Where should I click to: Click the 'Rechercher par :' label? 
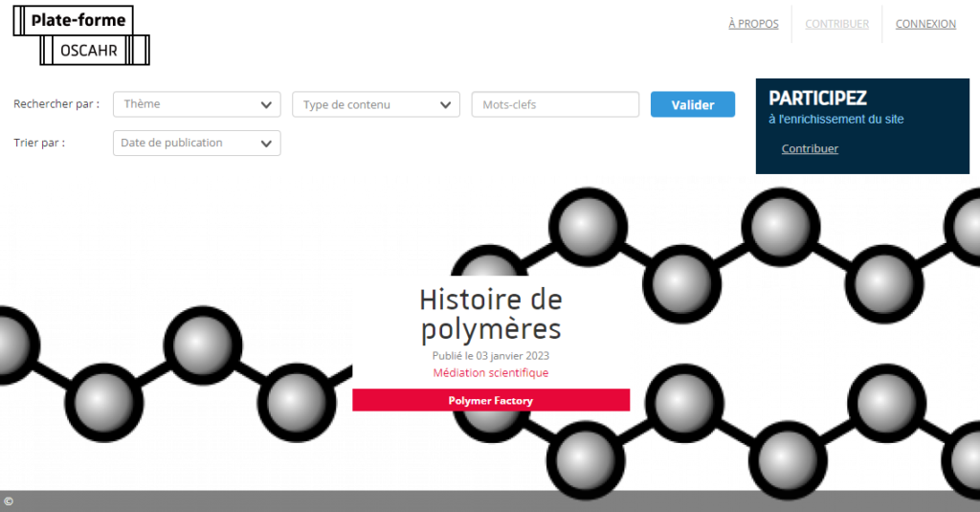(56, 104)
